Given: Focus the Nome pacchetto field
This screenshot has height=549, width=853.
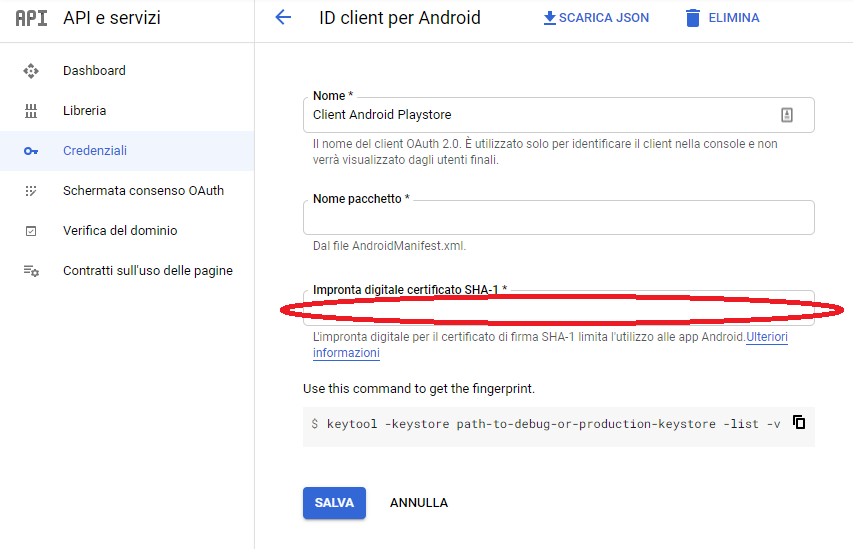Looking at the screenshot, I should point(559,218).
